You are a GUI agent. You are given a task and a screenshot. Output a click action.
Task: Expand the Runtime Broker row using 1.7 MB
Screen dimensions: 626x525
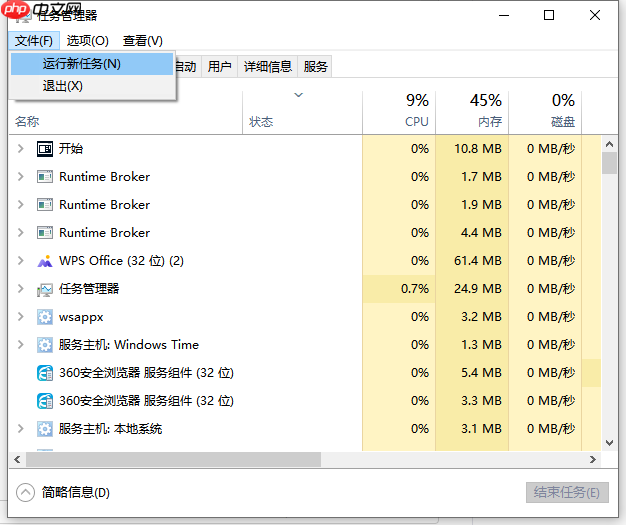point(20,177)
